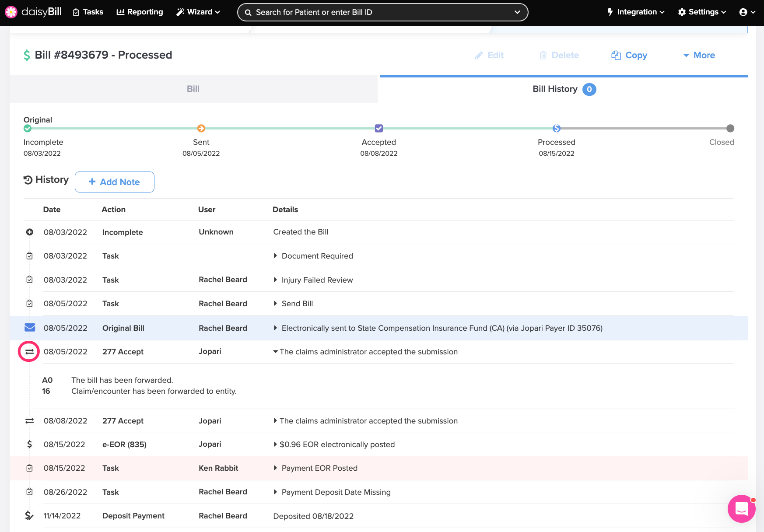Click the Processed dollar marker on timeline
The width and height of the screenshot is (764, 532).
pyautogui.click(x=557, y=128)
